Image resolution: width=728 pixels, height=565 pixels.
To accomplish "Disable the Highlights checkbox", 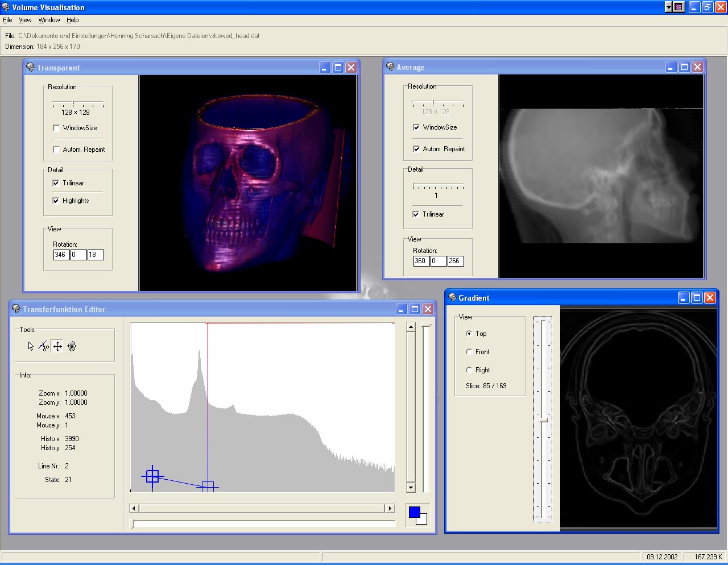I will [x=56, y=201].
